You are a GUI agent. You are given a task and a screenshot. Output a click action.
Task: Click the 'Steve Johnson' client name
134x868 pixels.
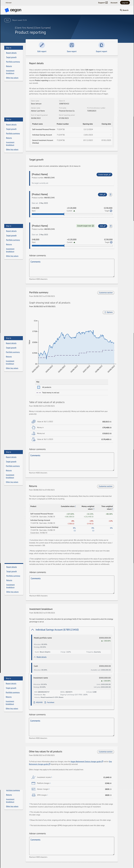pos(36,104)
